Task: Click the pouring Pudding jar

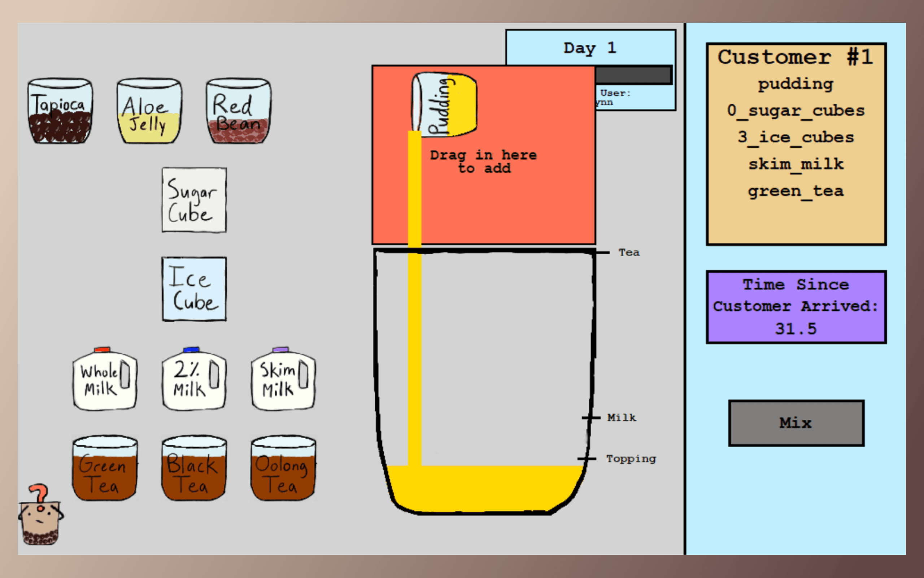Action: point(444,105)
